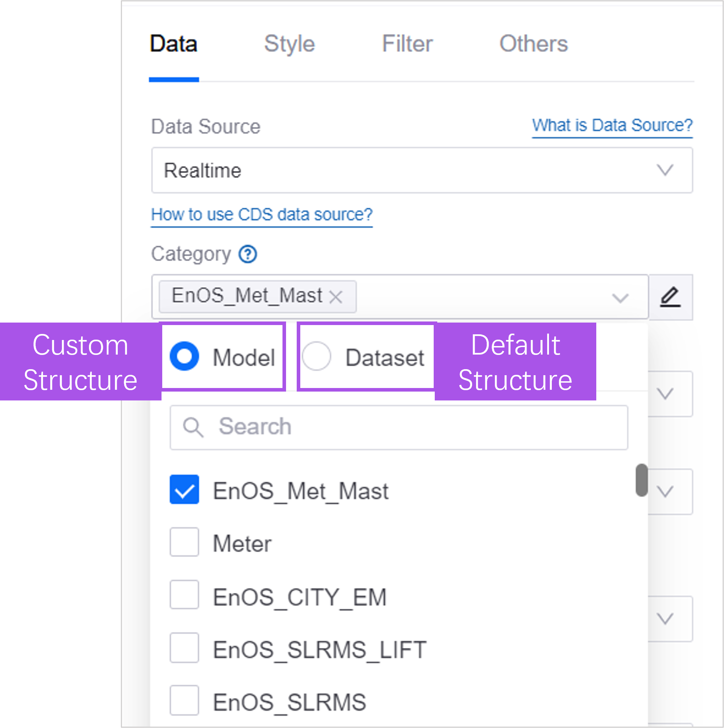Image resolution: width=724 pixels, height=728 pixels.
Task: Expand the first partially hidden dropdown behind the list
Action: click(665, 394)
